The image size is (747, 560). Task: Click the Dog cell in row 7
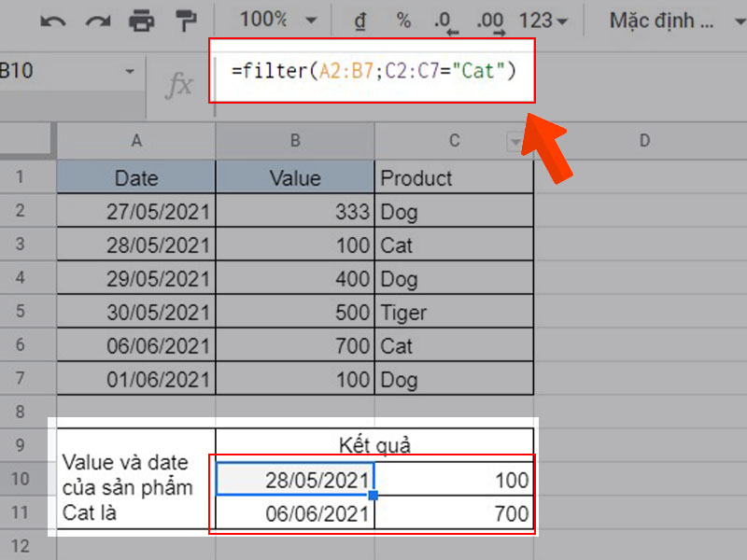click(x=454, y=379)
